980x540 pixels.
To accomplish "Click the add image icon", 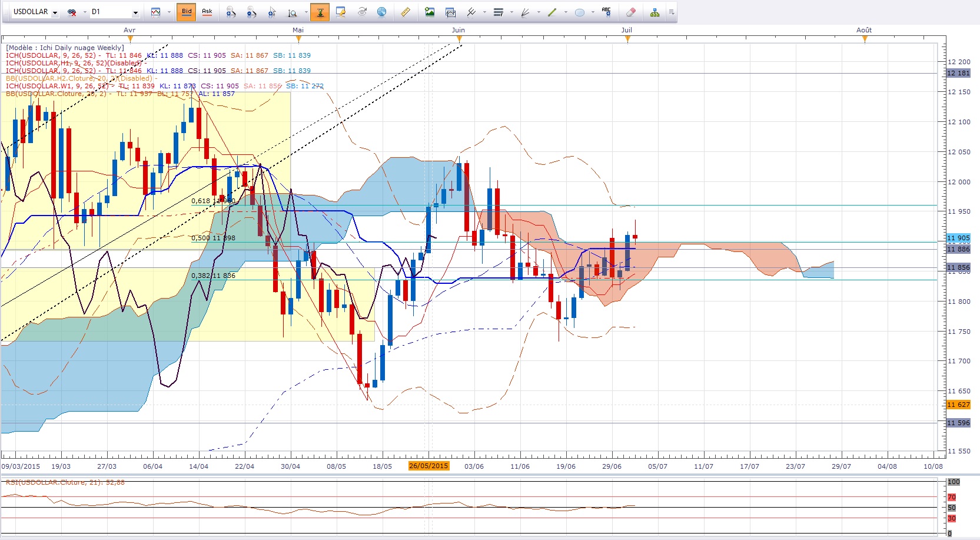I will pos(430,12).
